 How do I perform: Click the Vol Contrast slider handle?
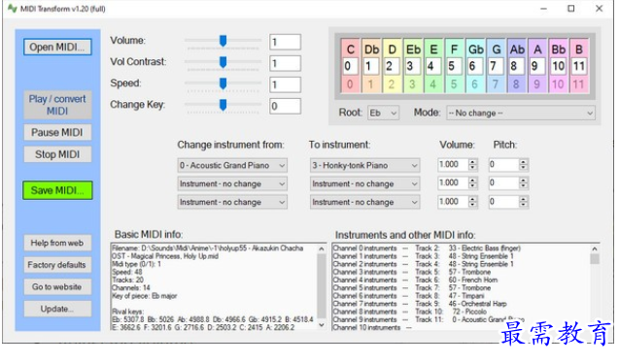pyautogui.click(x=224, y=62)
